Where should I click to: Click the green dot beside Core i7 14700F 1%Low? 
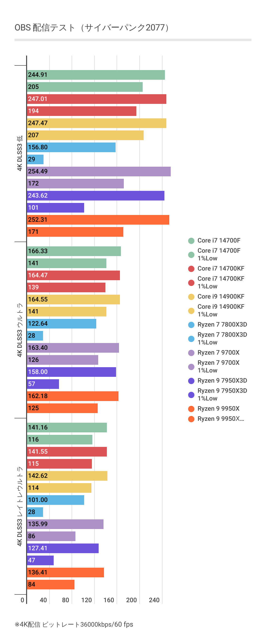click(191, 255)
